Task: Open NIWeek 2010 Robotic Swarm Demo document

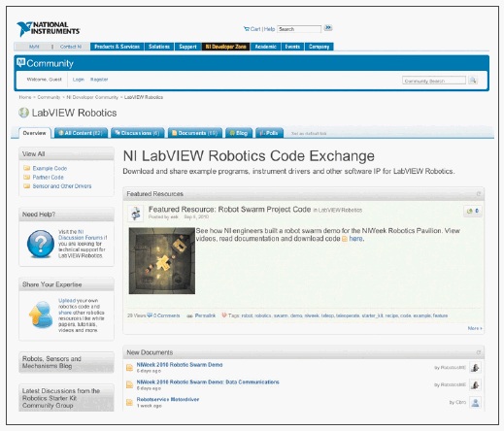Action: [x=180, y=365]
